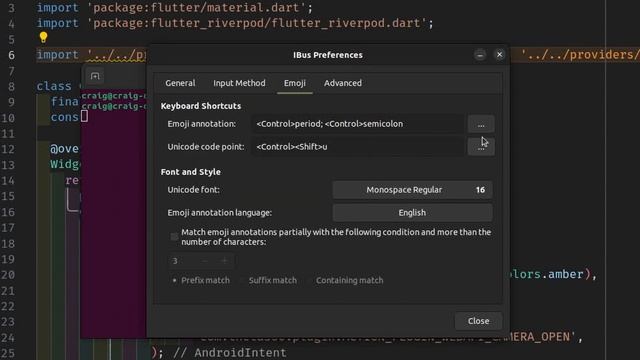Click ellipsis button for Emoji annotation shortcut
Image resolution: width=640 pixels, height=360 pixels.
[481, 124]
